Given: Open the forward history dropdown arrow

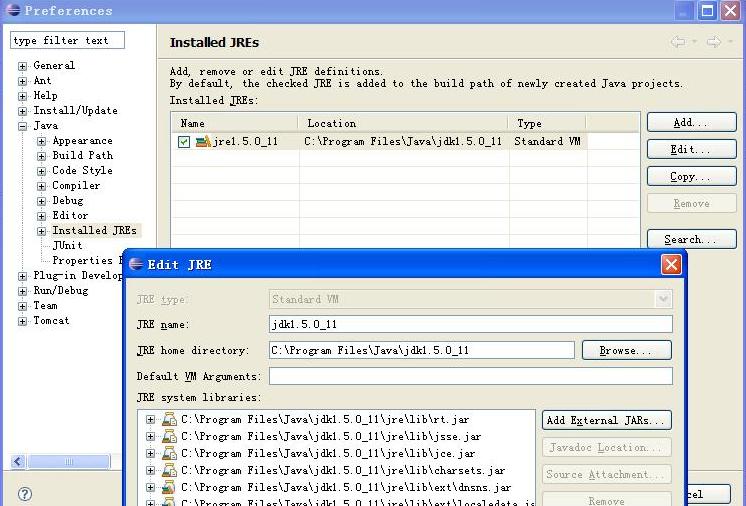Looking at the screenshot, I should [x=730, y=42].
